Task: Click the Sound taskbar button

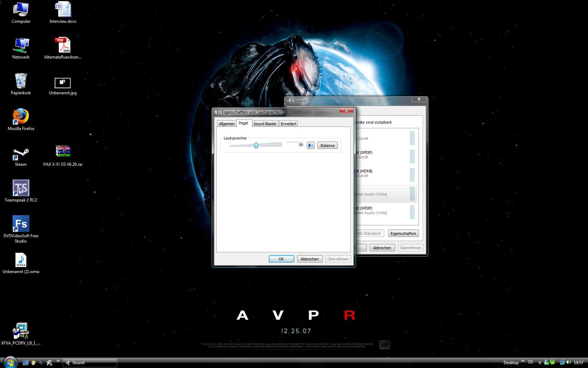Action: pyautogui.click(x=90, y=363)
